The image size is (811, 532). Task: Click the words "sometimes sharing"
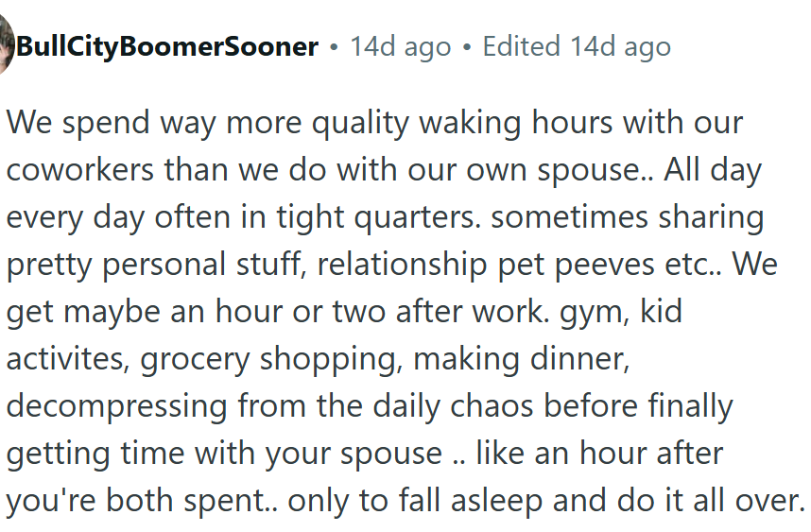click(x=627, y=217)
